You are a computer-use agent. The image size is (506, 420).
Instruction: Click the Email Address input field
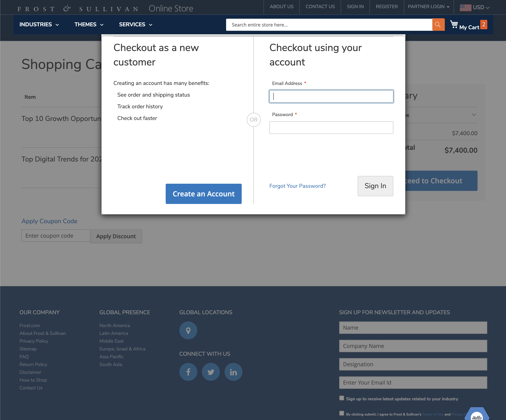coord(331,96)
